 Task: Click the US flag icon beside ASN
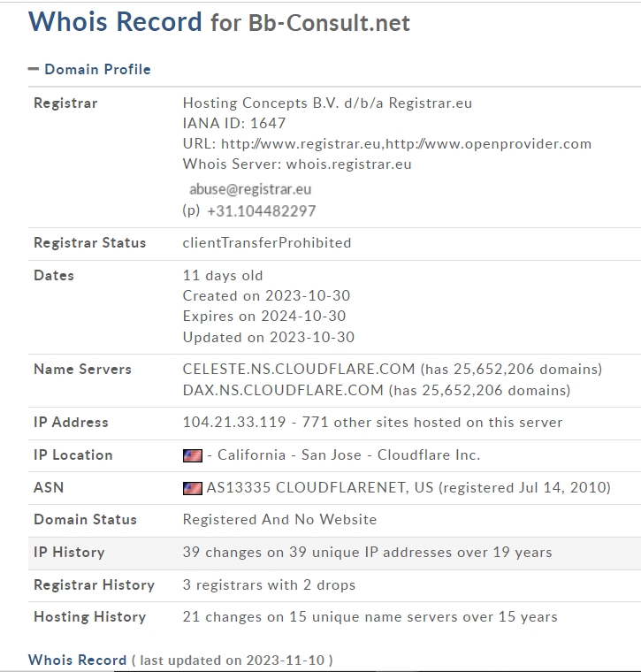pos(193,488)
